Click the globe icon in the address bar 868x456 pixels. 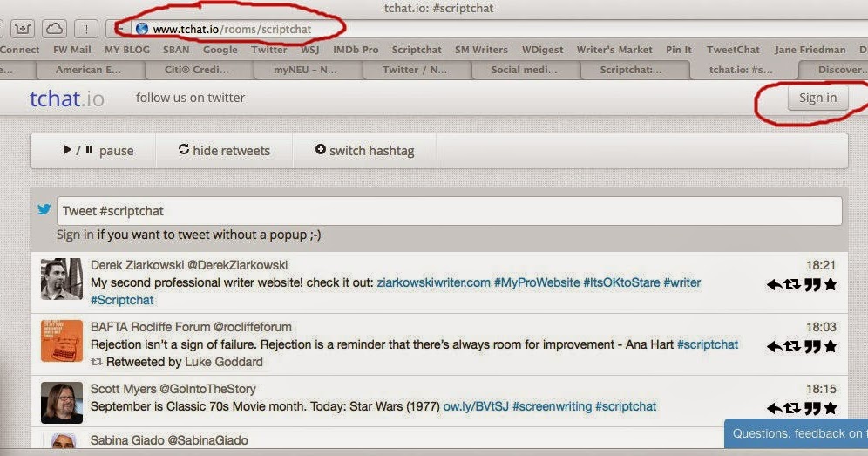142,29
